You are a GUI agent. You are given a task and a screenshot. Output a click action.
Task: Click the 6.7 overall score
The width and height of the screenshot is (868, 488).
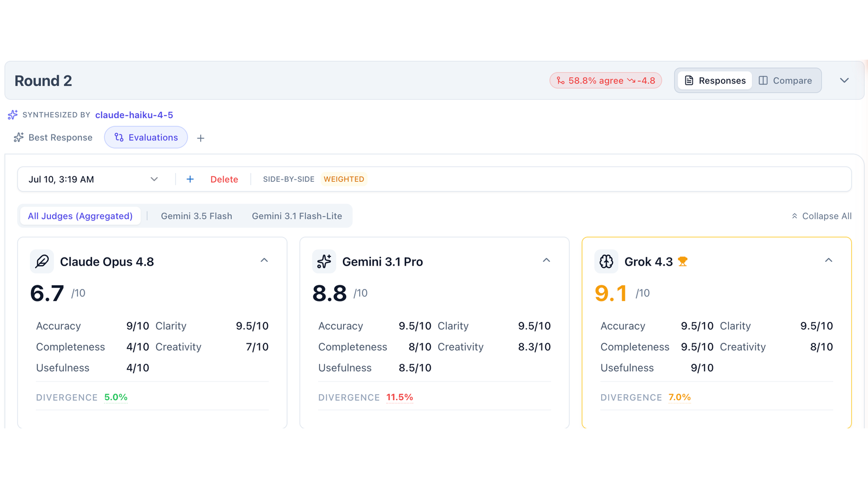47,293
